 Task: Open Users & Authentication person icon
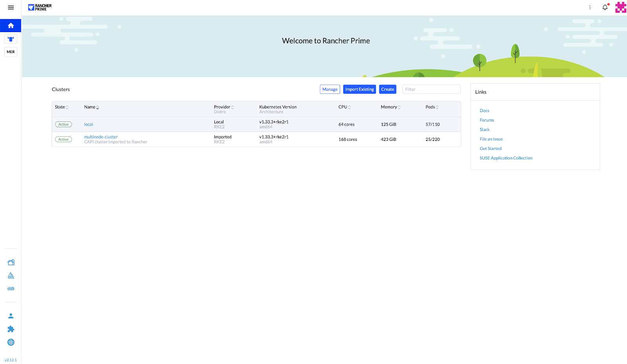click(x=11, y=316)
